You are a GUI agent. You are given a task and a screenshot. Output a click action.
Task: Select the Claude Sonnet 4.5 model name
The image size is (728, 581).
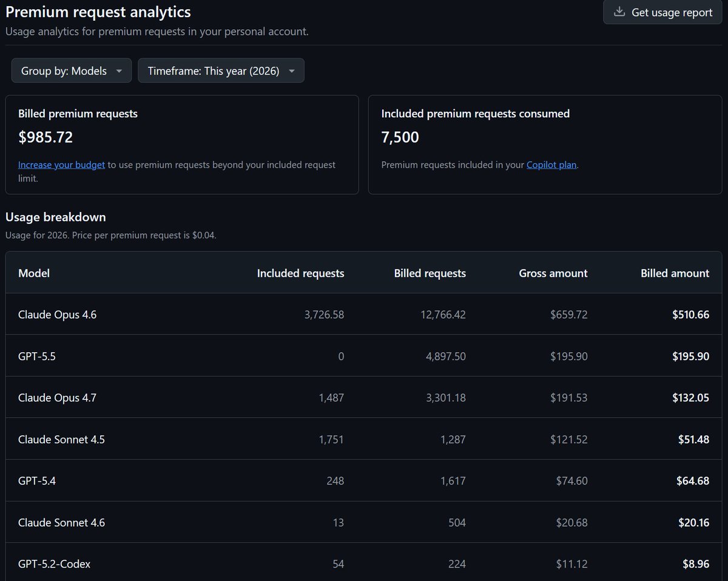point(61,439)
